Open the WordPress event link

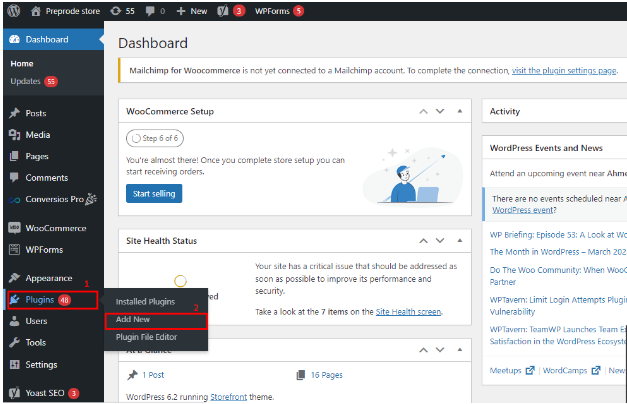[x=522, y=210]
